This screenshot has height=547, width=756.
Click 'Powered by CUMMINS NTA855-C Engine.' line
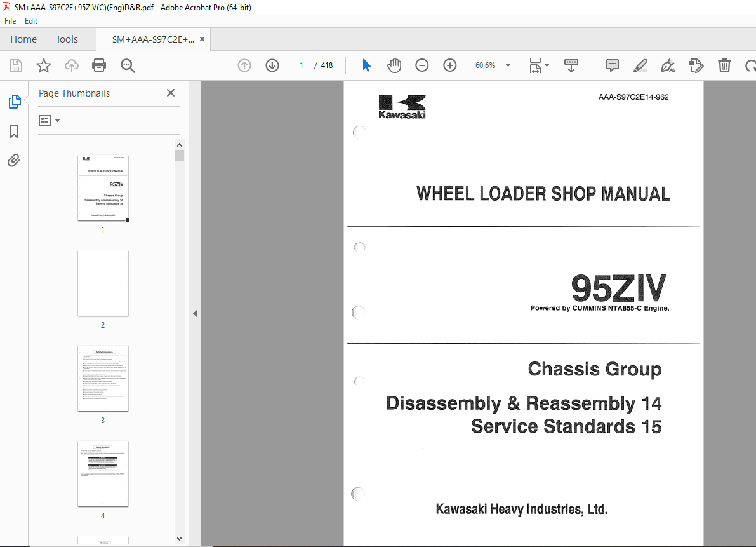pyautogui.click(x=600, y=308)
